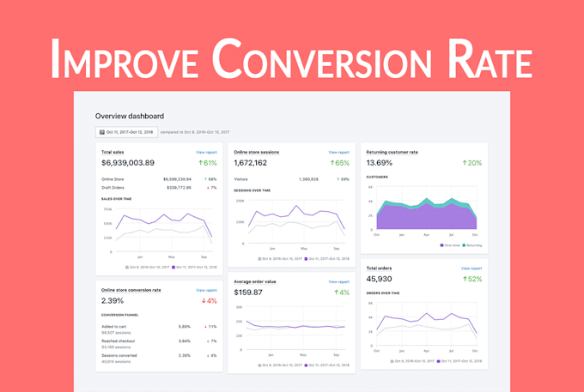Open View report for Total sales

pyautogui.click(x=206, y=152)
